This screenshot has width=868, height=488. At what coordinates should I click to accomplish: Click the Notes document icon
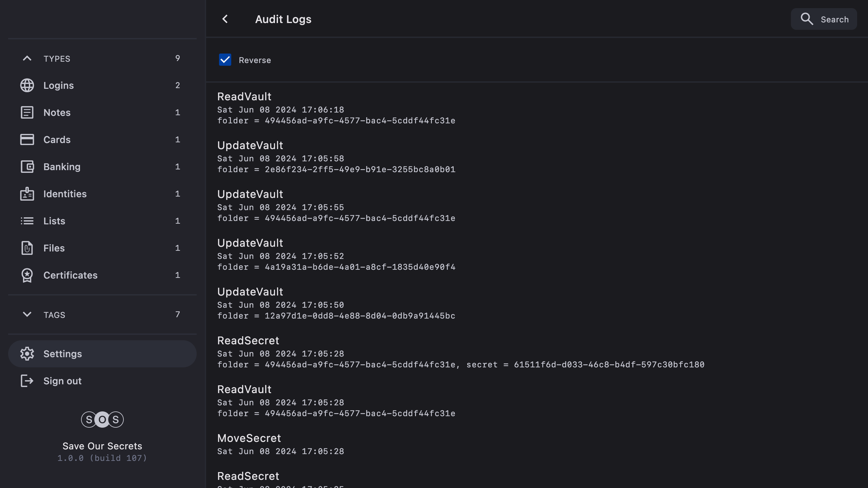coord(27,113)
